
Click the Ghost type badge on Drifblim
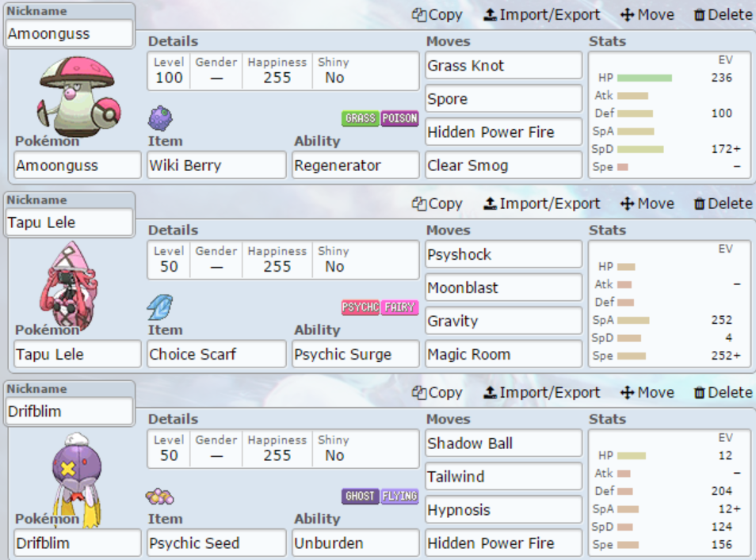click(360, 496)
